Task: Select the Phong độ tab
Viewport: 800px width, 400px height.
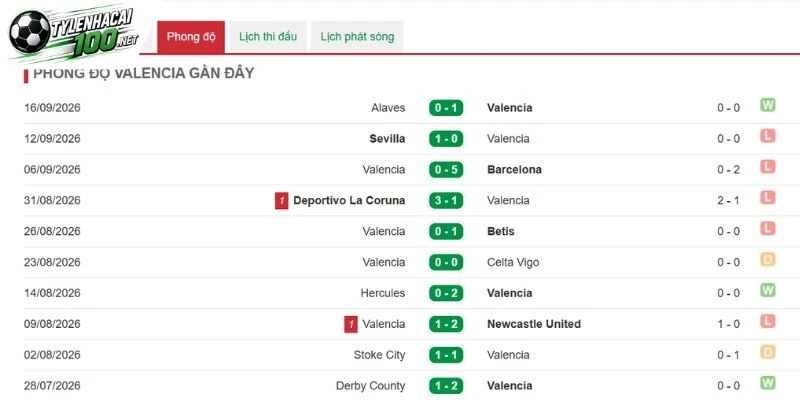Action: pos(191,37)
